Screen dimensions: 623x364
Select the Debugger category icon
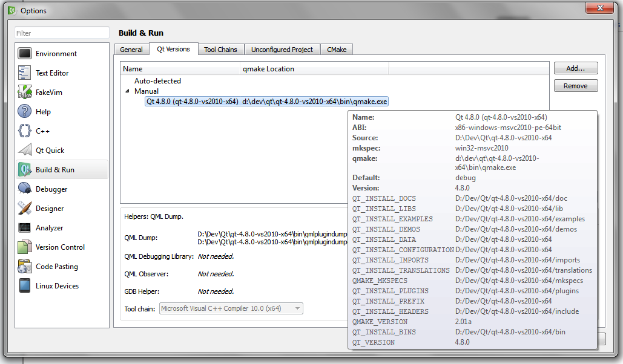25,189
